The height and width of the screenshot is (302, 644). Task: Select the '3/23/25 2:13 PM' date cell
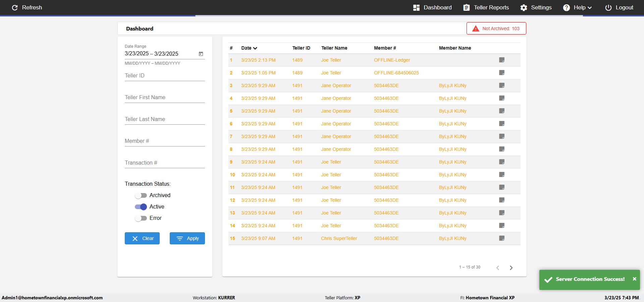(x=258, y=60)
